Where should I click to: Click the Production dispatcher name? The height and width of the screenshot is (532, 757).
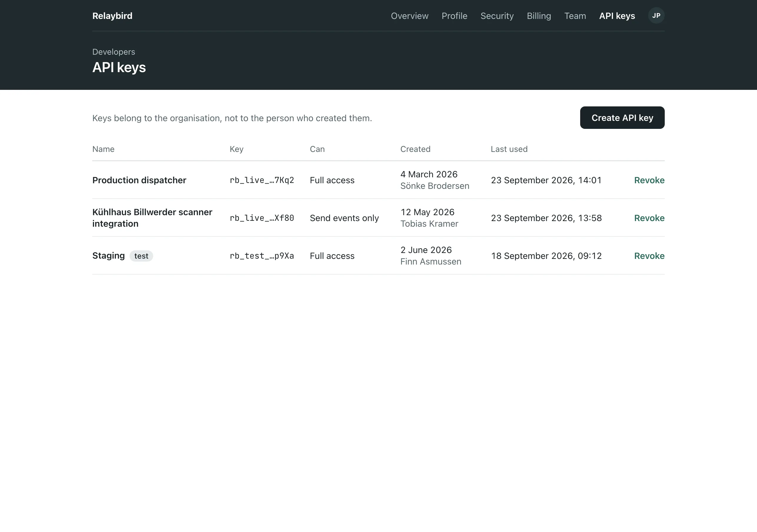click(139, 180)
